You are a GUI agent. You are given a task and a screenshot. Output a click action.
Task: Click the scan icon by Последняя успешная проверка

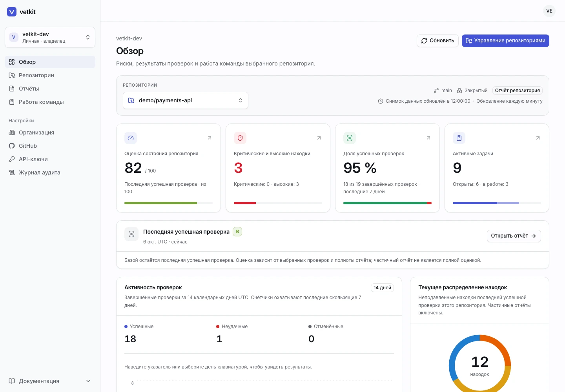131,234
